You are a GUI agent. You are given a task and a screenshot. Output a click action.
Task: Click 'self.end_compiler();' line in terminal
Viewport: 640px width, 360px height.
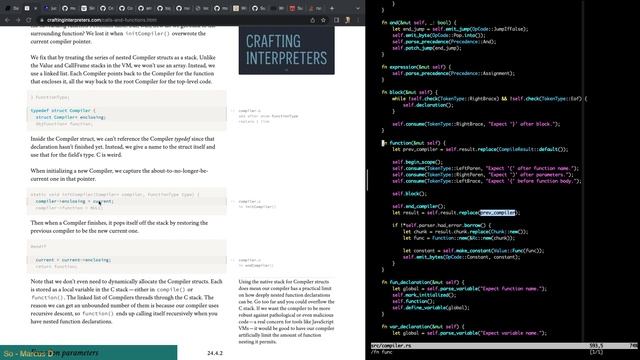(x=419, y=206)
